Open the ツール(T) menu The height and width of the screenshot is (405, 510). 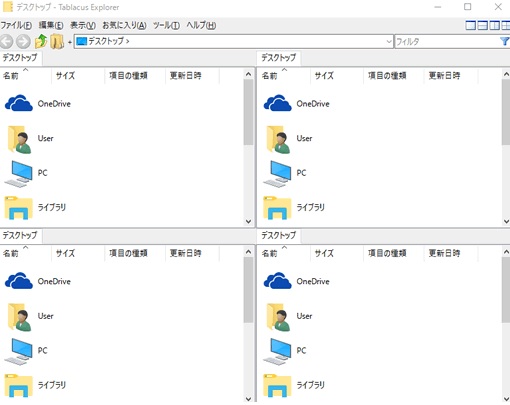point(166,25)
